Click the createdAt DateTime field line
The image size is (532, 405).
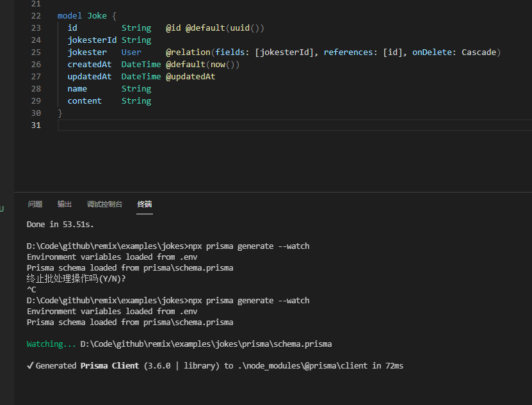(x=89, y=64)
